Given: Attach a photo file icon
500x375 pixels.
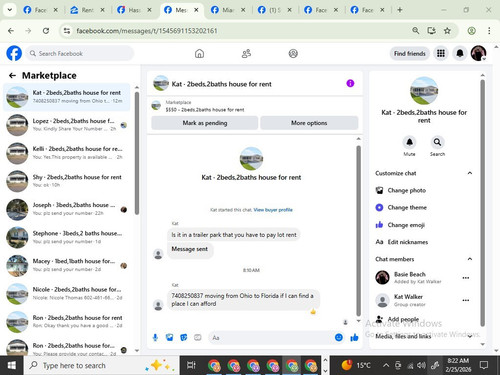Looking at the screenshot, I should click(169, 338).
